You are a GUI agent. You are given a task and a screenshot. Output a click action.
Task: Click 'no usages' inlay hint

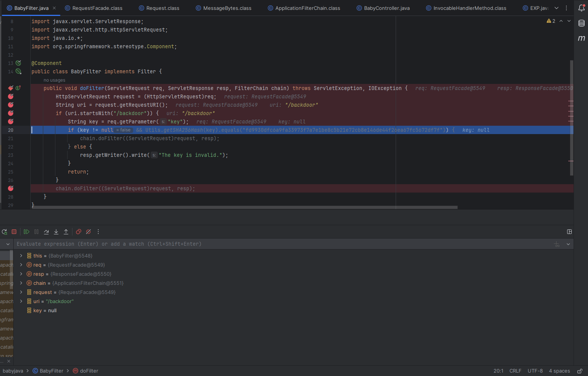pos(54,80)
